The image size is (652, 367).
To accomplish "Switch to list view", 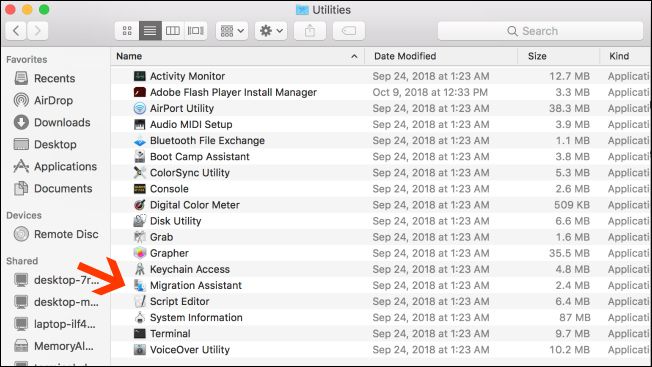I will [x=150, y=31].
